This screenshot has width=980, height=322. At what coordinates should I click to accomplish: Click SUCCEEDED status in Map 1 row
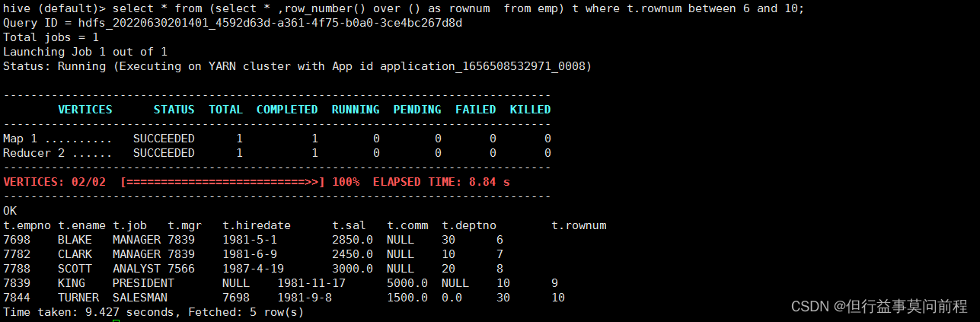[164, 139]
